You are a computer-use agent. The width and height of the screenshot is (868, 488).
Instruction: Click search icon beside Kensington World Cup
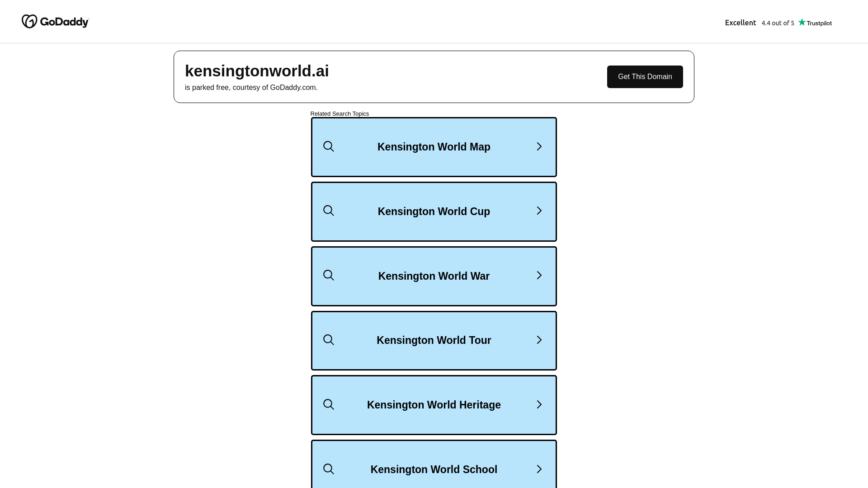329,211
